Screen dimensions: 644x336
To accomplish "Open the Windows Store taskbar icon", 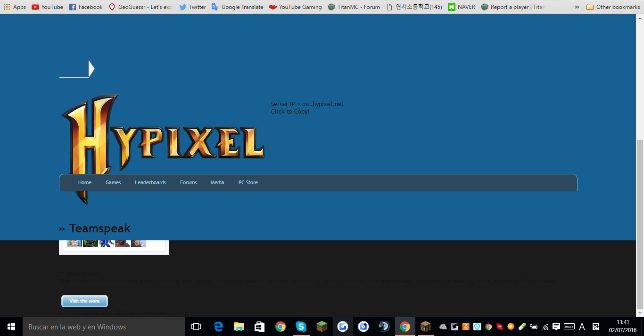I will click(x=260, y=327).
